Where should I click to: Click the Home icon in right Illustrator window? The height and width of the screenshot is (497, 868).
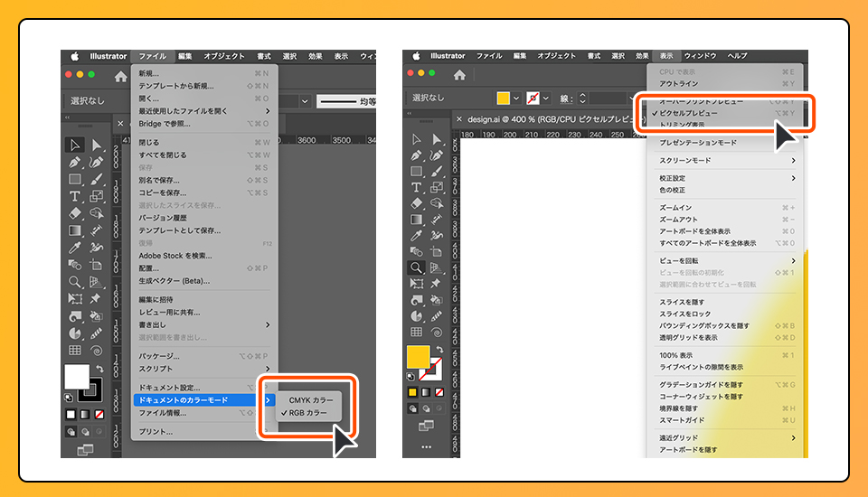[x=459, y=75]
